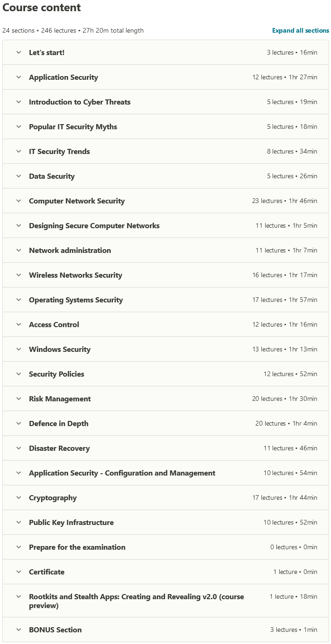Image resolution: width=331 pixels, height=644 pixels.
Task: Click the chevron icon next to Application Security
Action: pyautogui.click(x=19, y=77)
